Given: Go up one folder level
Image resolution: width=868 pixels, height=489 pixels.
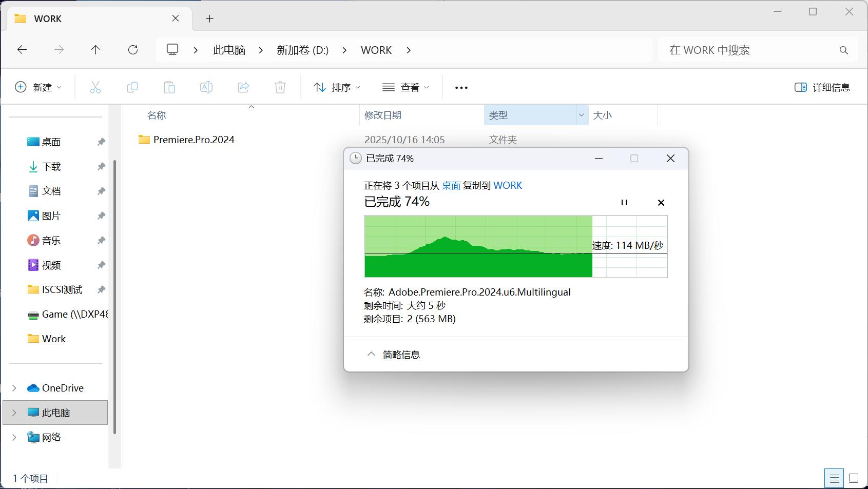Looking at the screenshot, I should pyautogui.click(x=95, y=50).
